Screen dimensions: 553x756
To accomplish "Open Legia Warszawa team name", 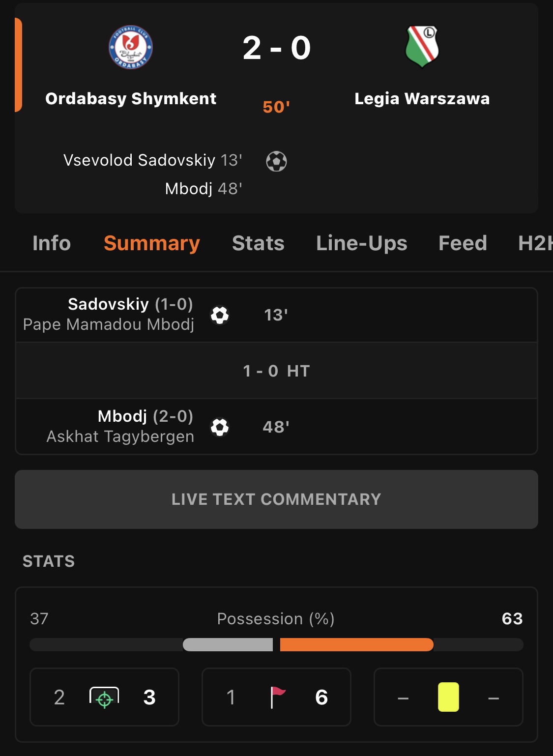I will tap(422, 99).
